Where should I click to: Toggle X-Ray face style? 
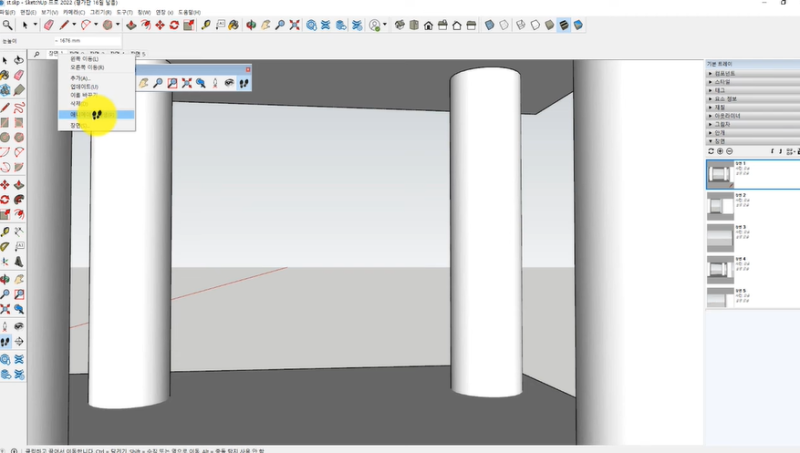click(x=489, y=25)
